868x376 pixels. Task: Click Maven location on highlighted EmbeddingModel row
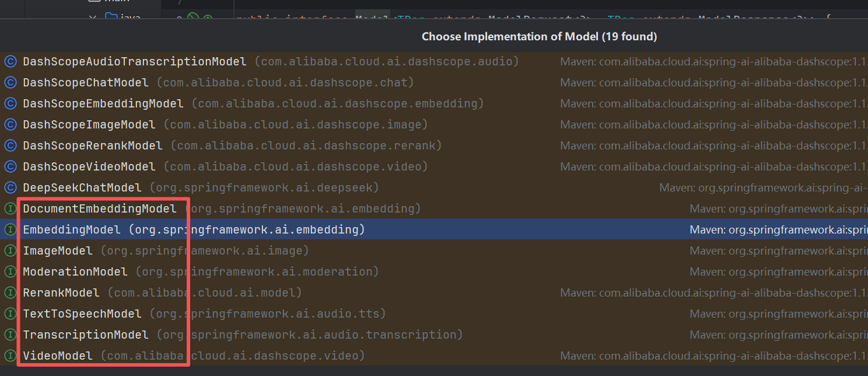coord(779,229)
